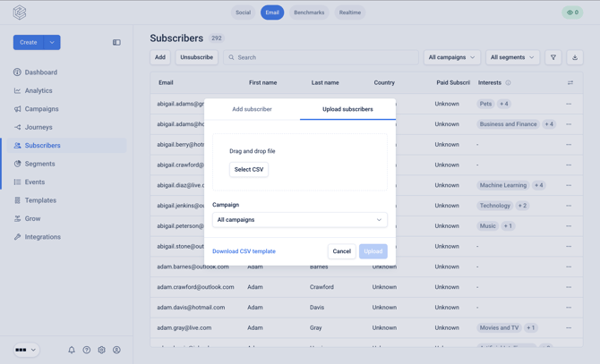Click the Download CSV template link

pyautogui.click(x=244, y=251)
